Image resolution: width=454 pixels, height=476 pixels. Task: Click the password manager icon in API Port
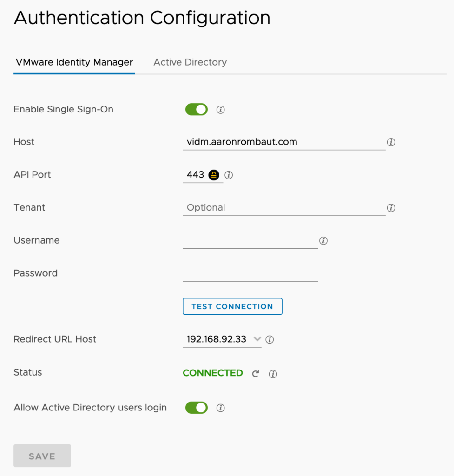pos(214,175)
